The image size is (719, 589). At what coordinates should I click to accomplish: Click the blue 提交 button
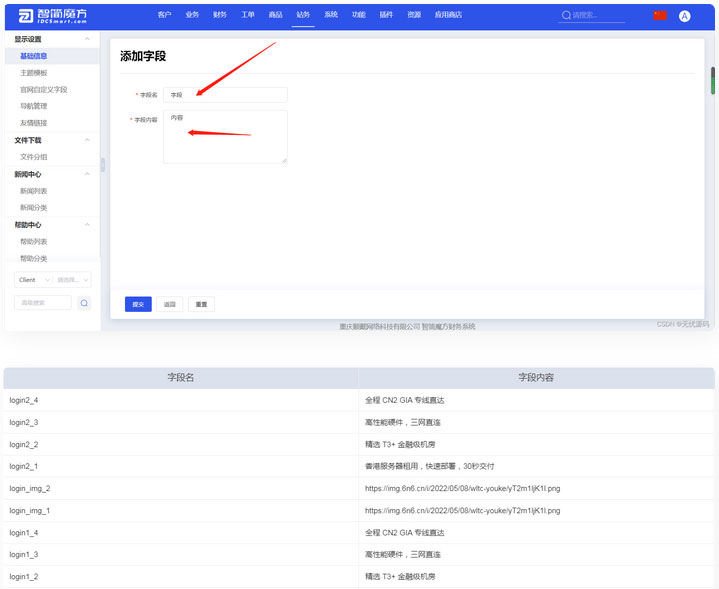click(138, 304)
